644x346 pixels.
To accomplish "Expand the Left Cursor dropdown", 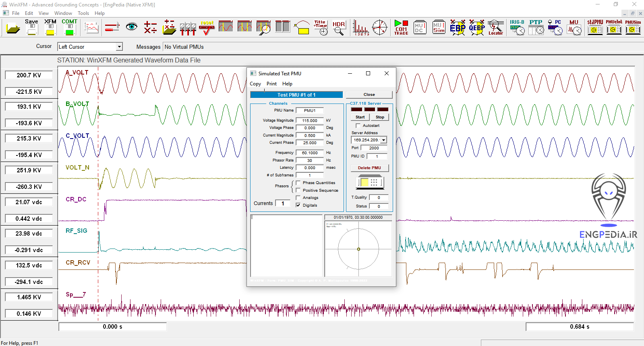I will tap(119, 47).
